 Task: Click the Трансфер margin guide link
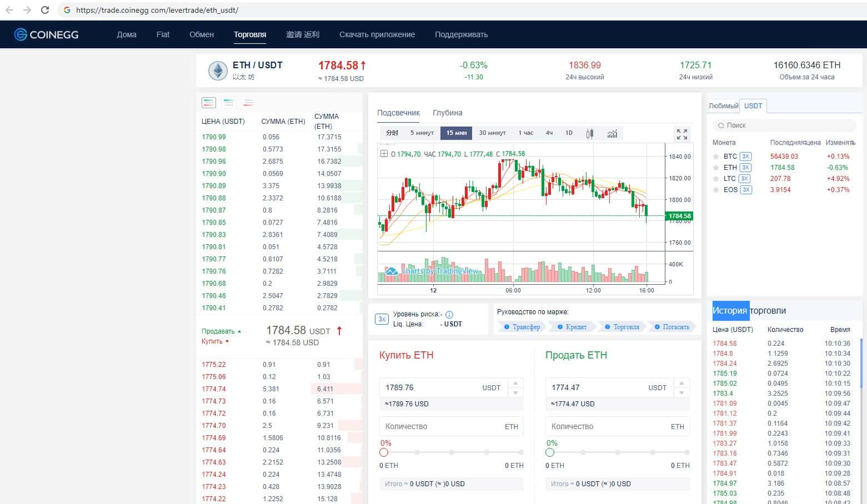point(522,327)
